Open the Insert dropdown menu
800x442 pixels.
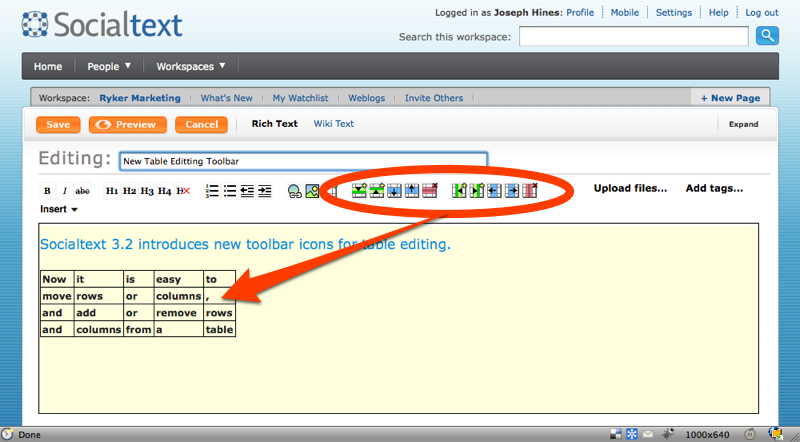tap(59, 209)
